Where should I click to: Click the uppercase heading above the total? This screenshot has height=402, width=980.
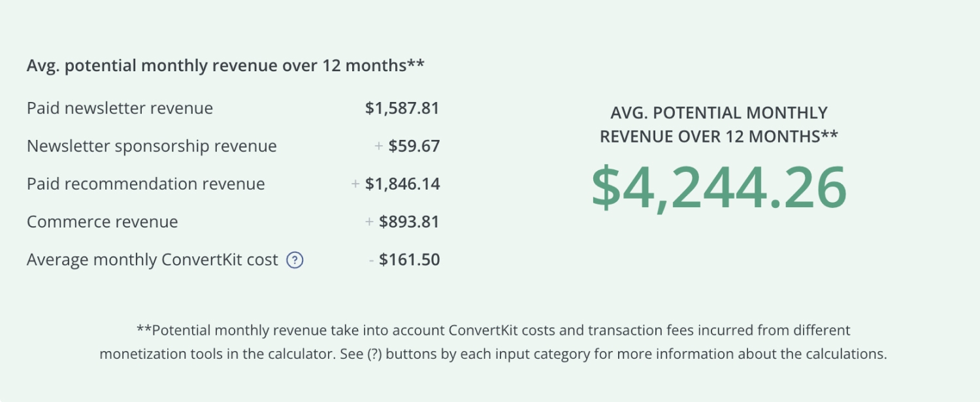click(x=719, y=124)
